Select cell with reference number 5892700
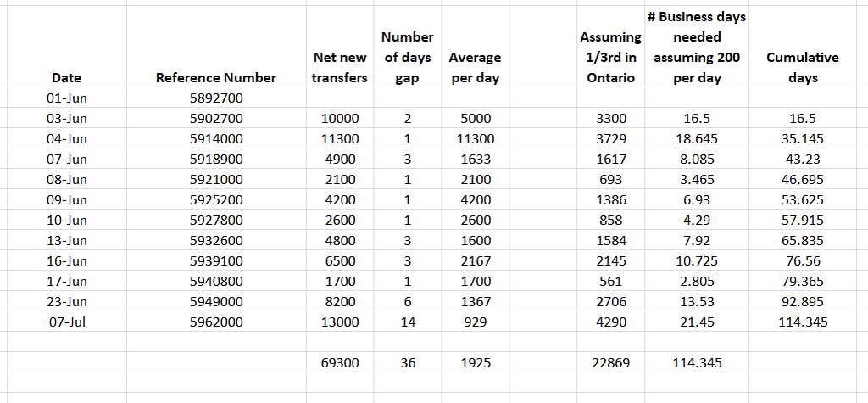The width and height of the screenshot is (868, 403). [216, 98]
